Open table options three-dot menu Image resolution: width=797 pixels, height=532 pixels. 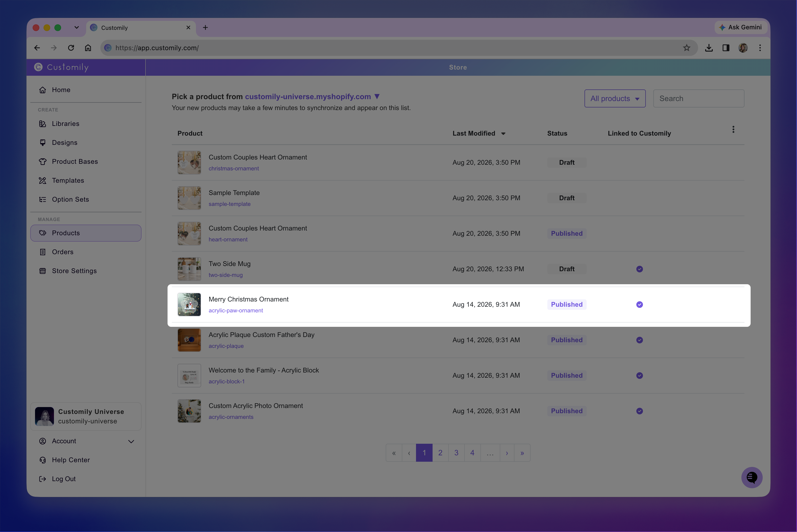733,130
